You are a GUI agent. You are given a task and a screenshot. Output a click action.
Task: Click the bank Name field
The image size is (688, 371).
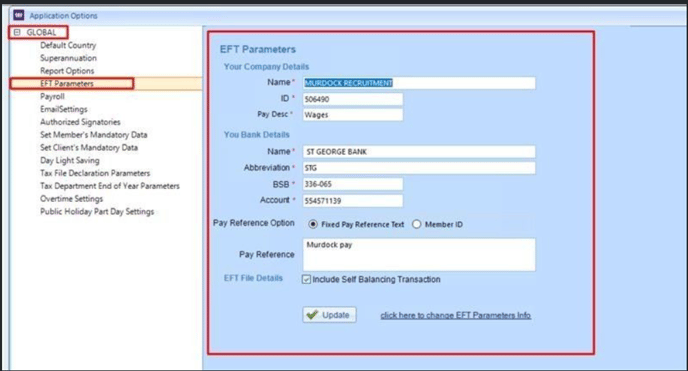coord(419,152)
